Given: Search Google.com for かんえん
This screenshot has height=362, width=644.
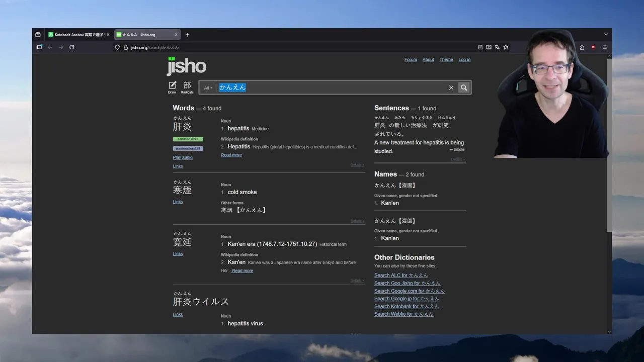Looking at the screenshot, I should pos(410,291).
